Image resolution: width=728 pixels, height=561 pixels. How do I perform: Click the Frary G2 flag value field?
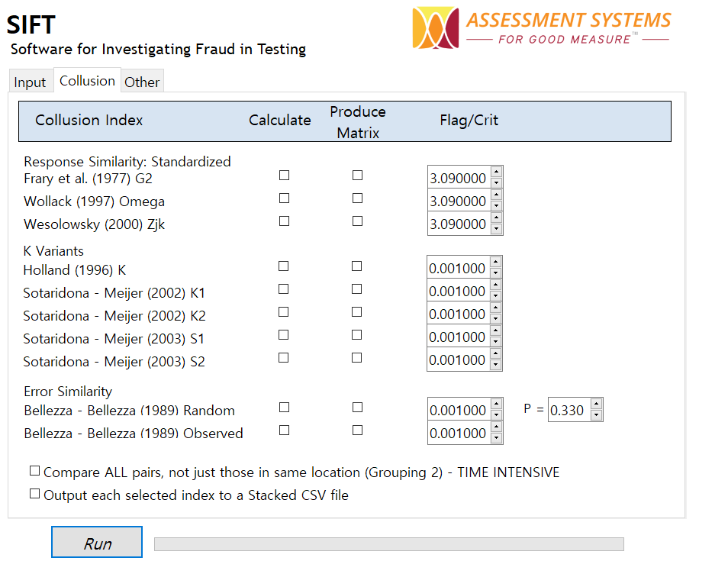point(459,177)
